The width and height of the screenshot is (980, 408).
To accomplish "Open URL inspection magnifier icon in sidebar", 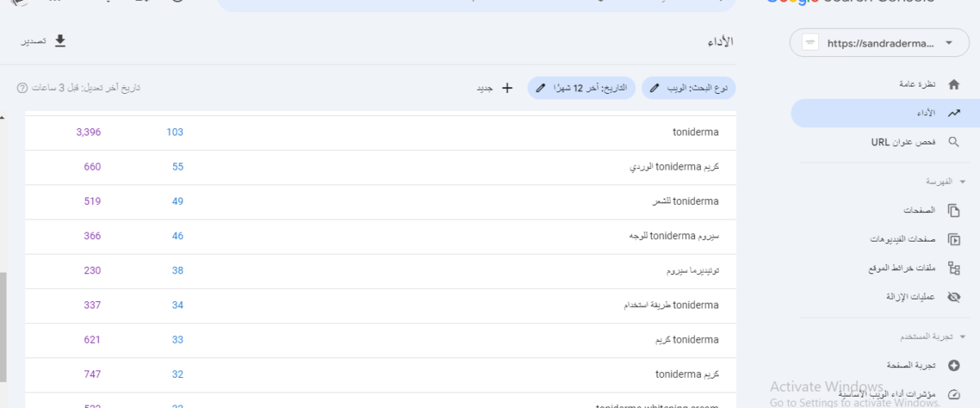I will tap(953, 142).
